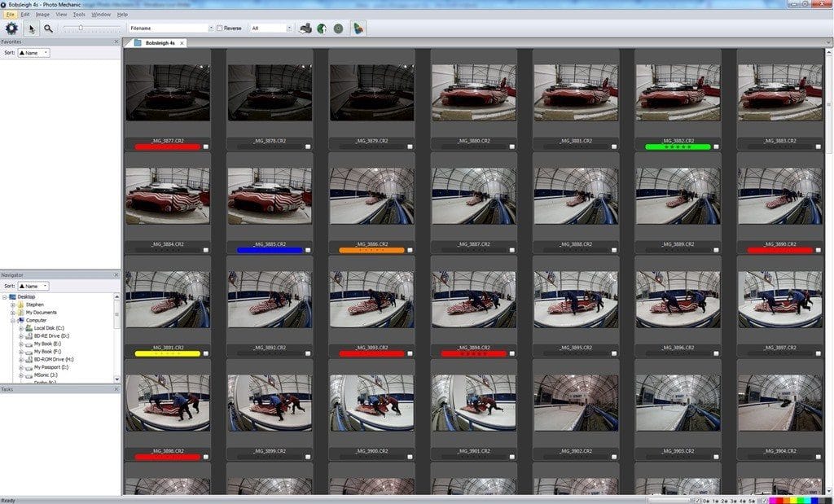The height and width of the screenshot is (504, 834).
Task: Open the Preferences gear icon
Action: 11,28
